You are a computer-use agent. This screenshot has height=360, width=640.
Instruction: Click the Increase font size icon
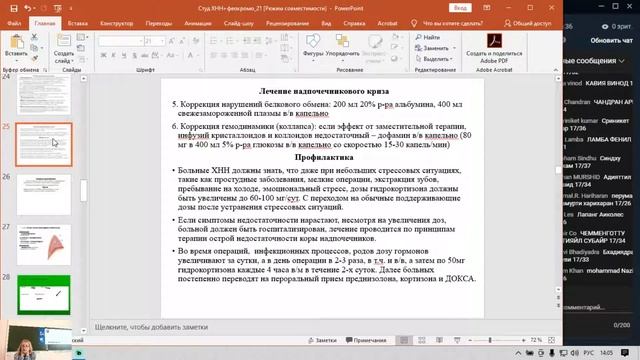pyautogui.click(x=171, y=41)
